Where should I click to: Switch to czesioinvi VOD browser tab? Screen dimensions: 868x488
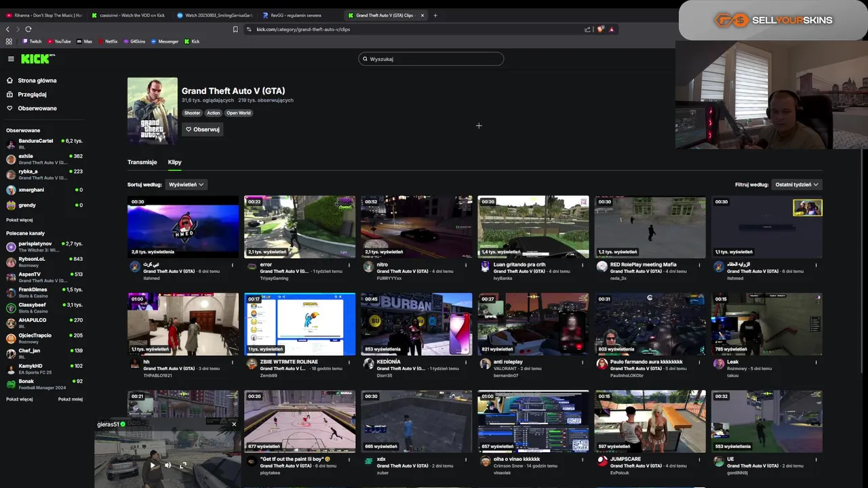pyautogui.click(x=129, y=15)
